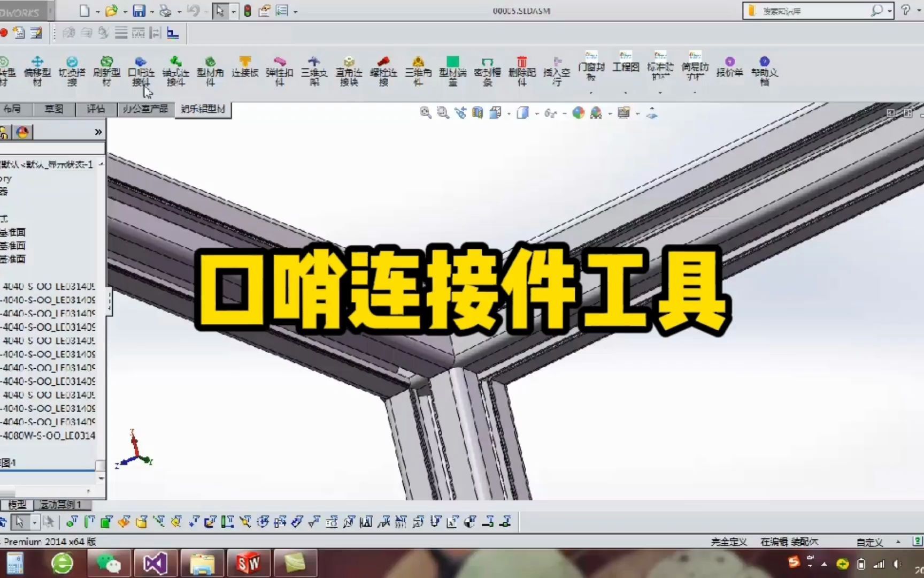Open dropdown arrow next to Select cursor
Image resolution: width=924 pixels, height=578 pixels.
[x=233, y=11]
